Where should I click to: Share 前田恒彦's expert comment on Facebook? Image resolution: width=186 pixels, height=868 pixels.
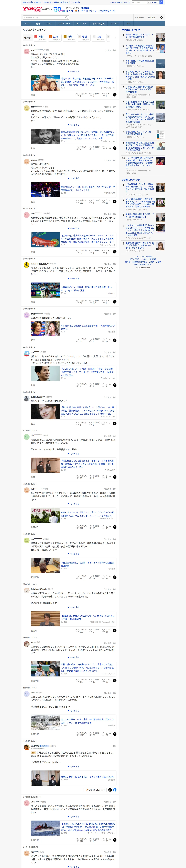click(115, 790)
